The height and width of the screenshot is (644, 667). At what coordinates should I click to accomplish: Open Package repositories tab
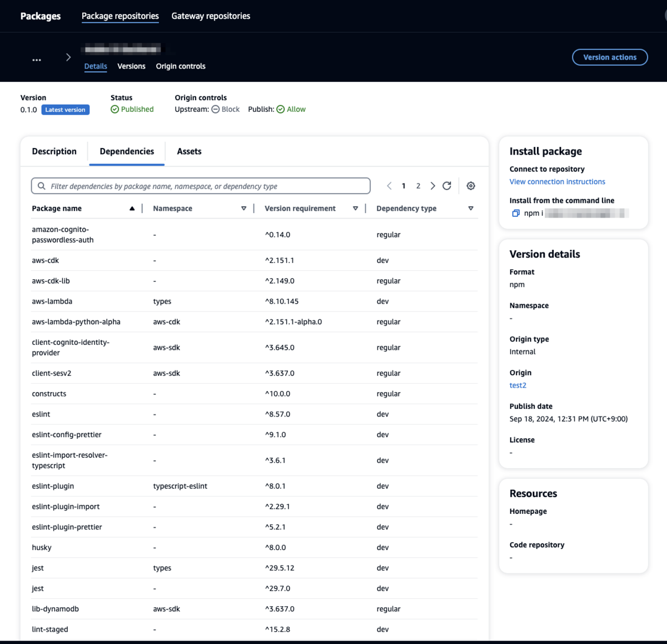click(120, 16)
